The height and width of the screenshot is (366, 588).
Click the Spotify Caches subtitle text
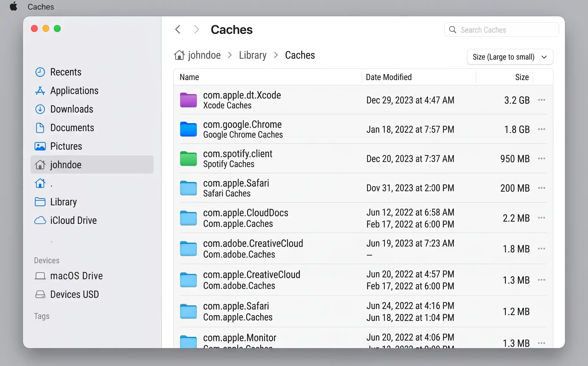[x=229, y=164]
